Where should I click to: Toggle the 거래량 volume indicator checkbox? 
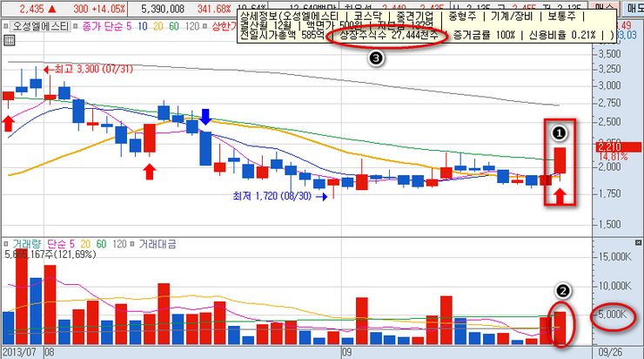(x=6, y=244)
